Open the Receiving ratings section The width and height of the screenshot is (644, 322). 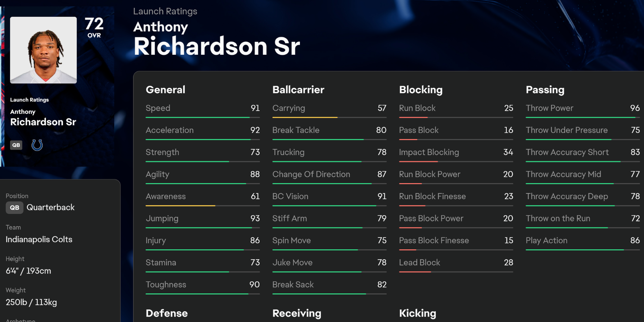(x=297, y=313)
